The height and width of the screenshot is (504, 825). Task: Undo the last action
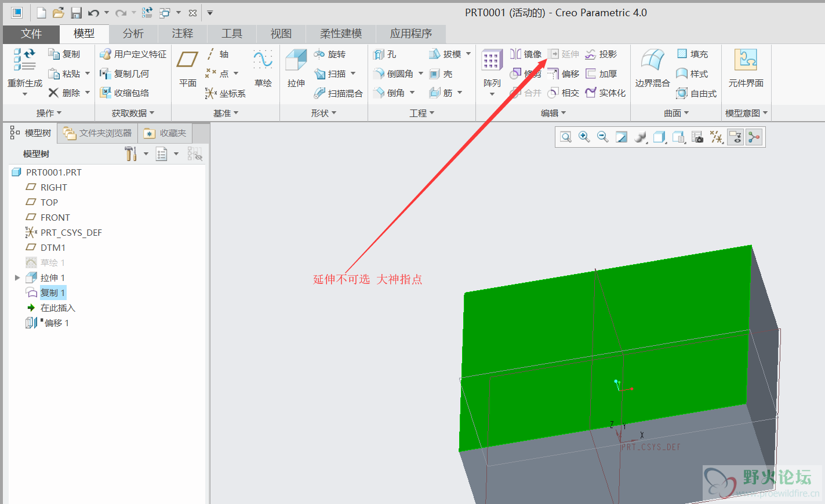pos(93,13)
